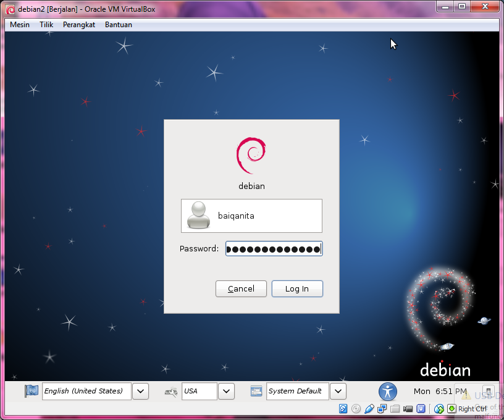Click the keyboard layout flag icon
The height and width of the screenshot is (420, 504).
pyautogui.click(x=31, y=391)
